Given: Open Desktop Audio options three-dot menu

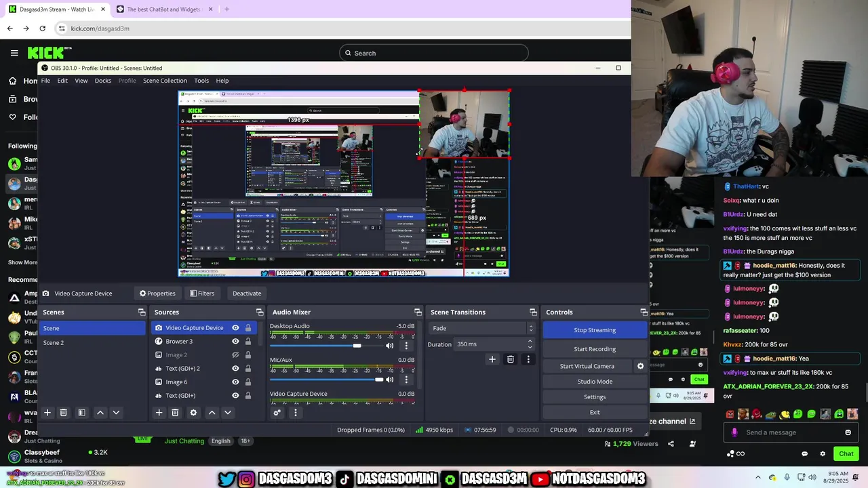Looking at the screenshot, I should point(406,346).
